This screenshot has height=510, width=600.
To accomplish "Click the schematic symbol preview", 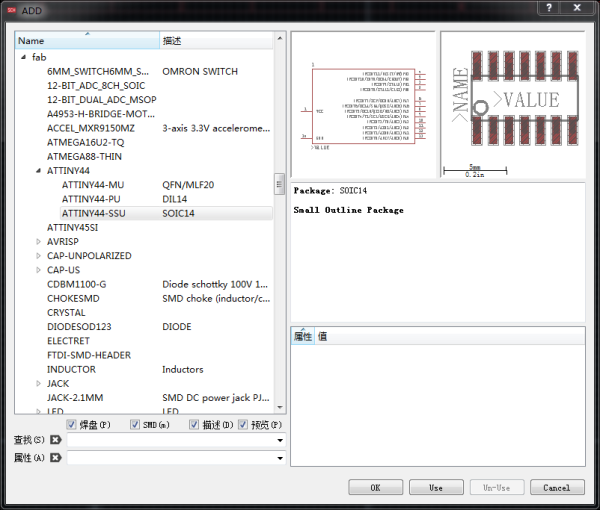I will point(363,104).
